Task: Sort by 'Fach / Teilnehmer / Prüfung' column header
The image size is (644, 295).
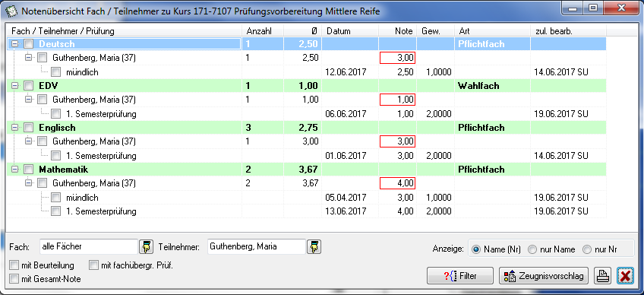Action: (124, 31)
